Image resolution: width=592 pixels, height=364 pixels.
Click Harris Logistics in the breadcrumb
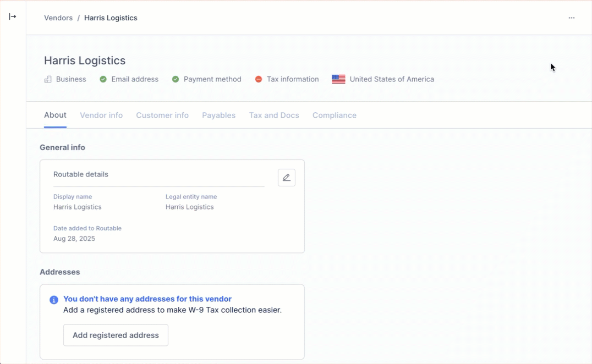pos(111,18)
